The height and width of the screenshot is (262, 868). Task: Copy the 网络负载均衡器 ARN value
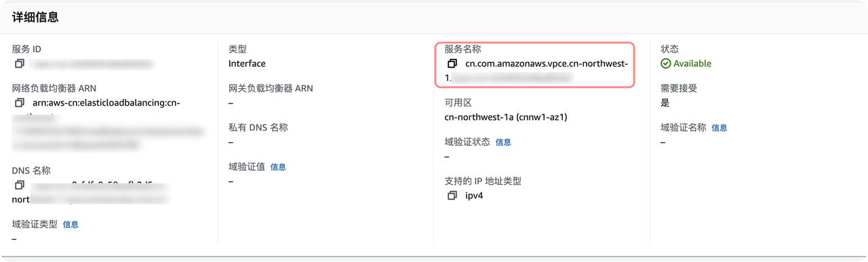[x=19, y=103]
